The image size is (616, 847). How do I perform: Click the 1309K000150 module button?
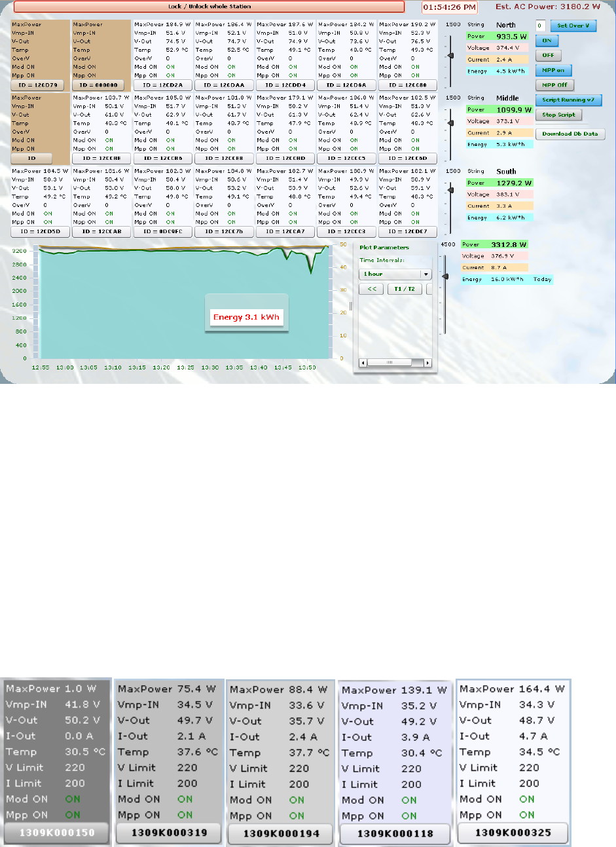pyautogui.click(x=57, y=833)
